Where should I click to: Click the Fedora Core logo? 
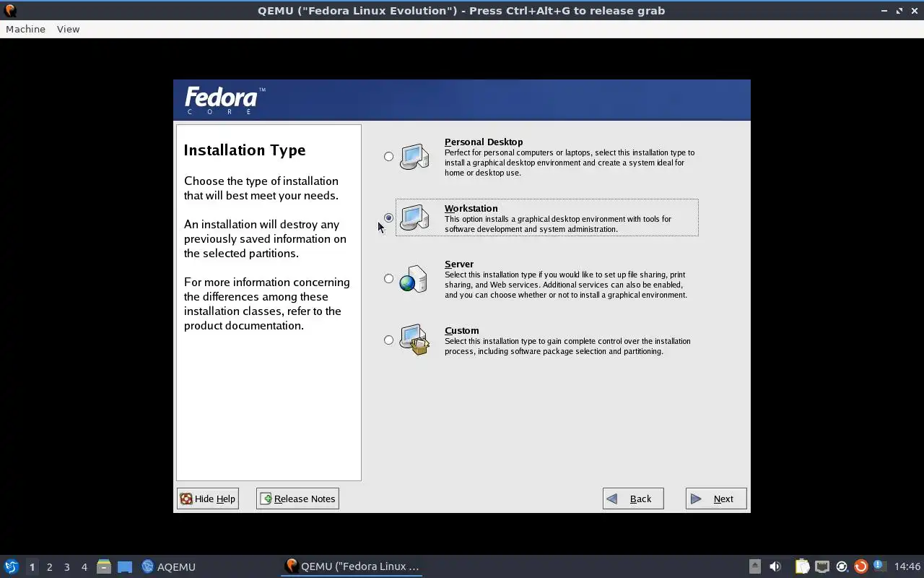pyautogui.click(x=225, y=100)
